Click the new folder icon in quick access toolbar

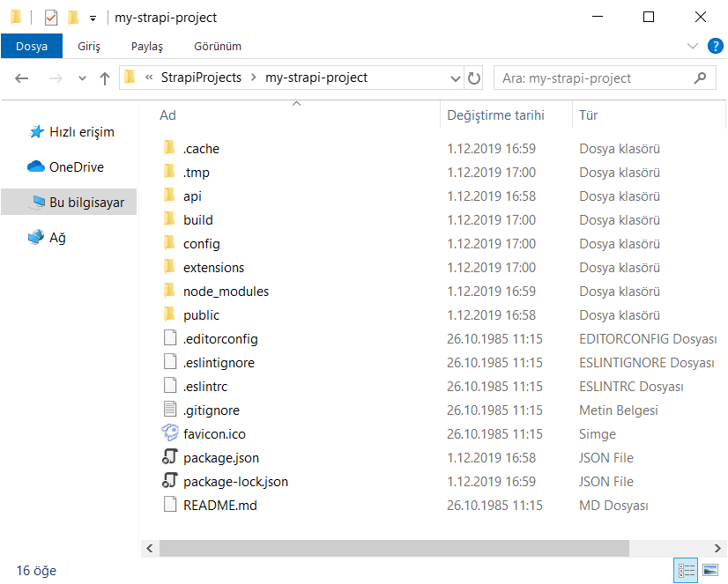73,18
